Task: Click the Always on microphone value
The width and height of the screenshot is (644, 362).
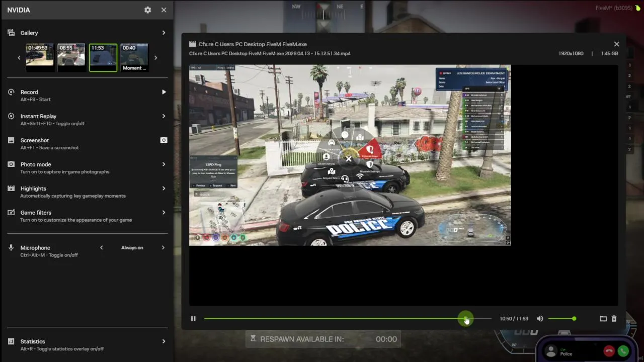Action: 132,247
